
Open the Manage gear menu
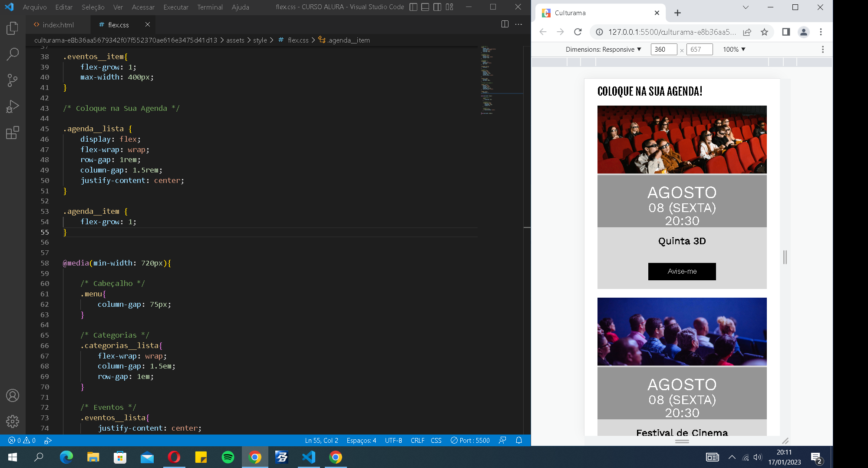pyautogui.click(x=13, y=421)
